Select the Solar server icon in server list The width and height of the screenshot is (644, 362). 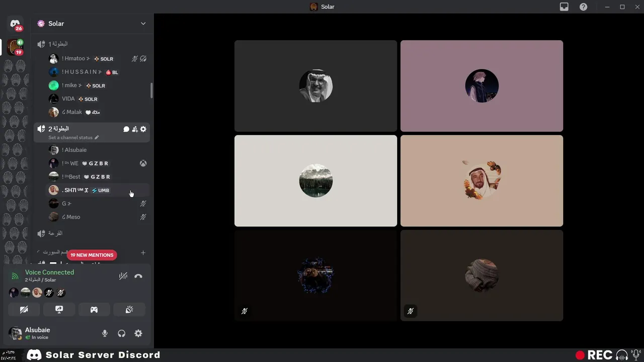click(15, 47)
